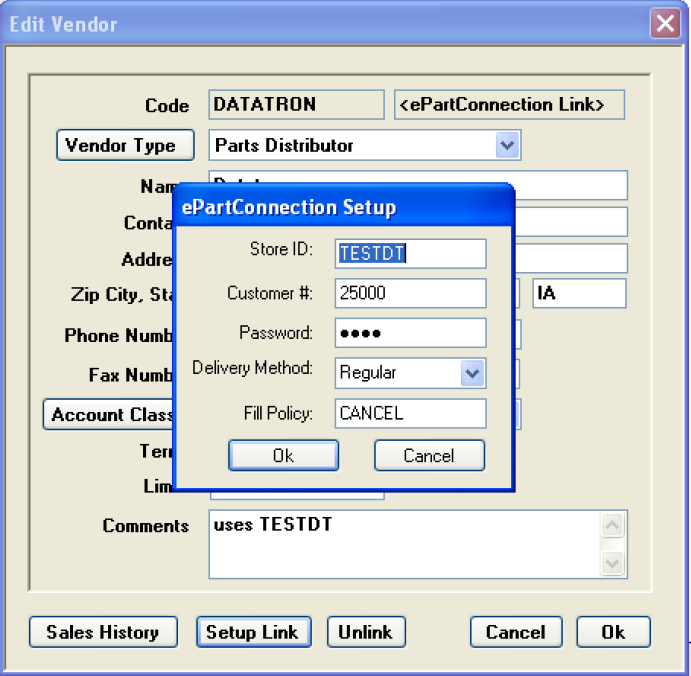The image size is (691, 676).
Task: Open Sales History
Action: 103,632
